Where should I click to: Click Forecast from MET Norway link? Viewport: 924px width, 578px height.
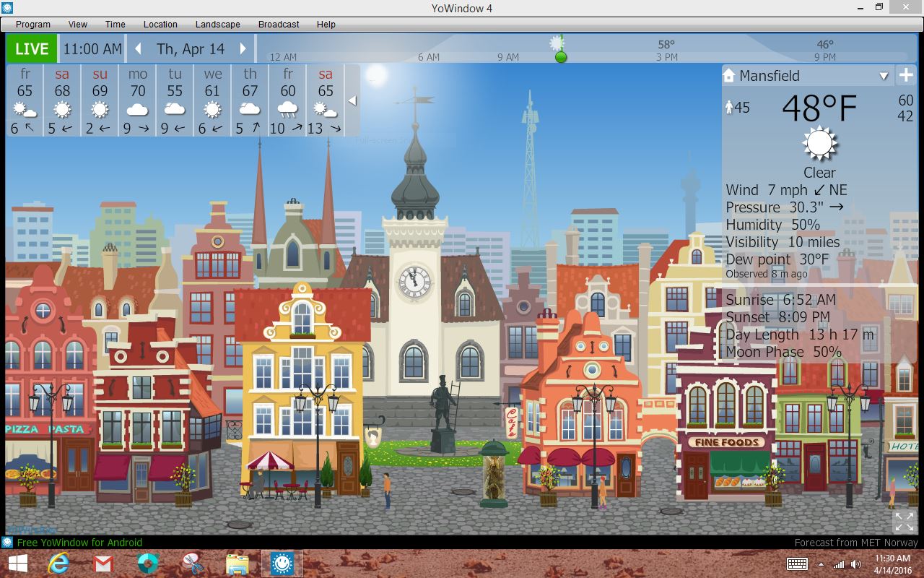tap(856, 543)
